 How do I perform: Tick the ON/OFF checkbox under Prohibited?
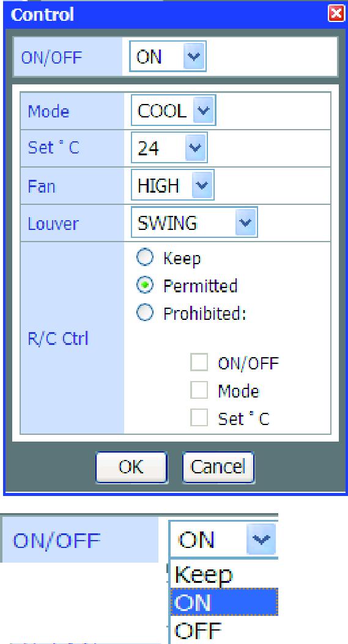199,363
